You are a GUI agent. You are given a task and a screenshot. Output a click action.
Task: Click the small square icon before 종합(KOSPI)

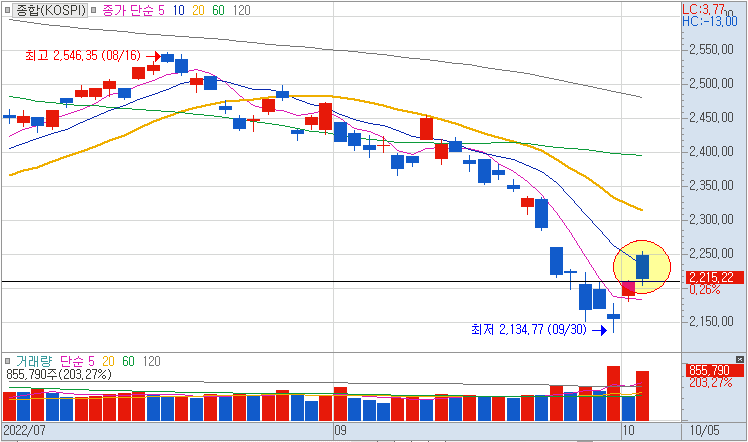7,10
